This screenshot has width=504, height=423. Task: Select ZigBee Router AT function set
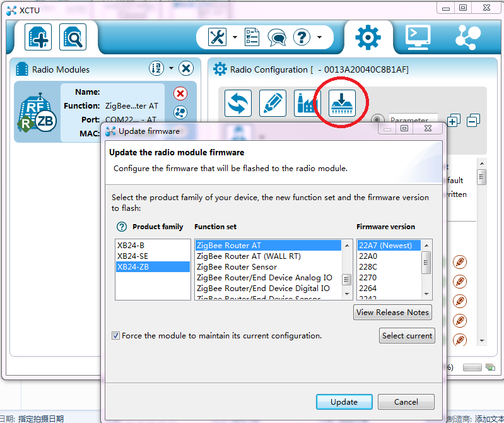tap(268, 246)
